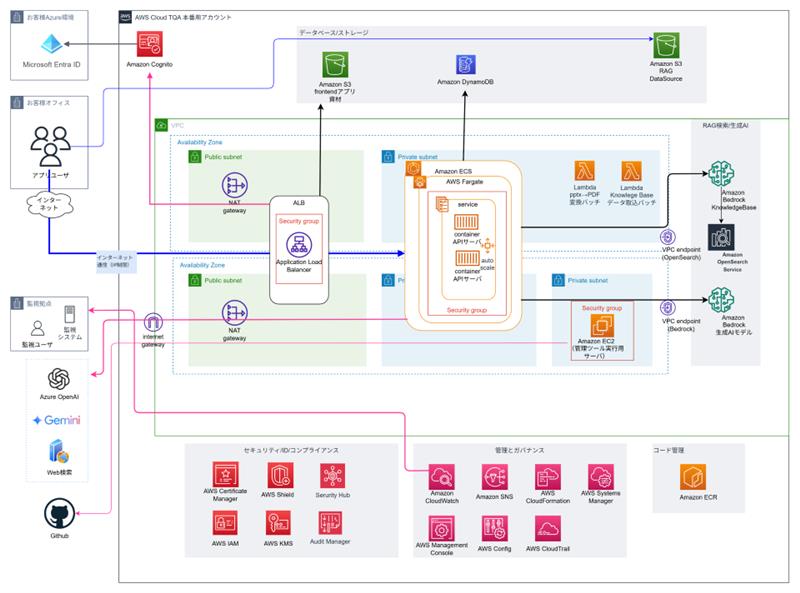Select the Azure OpenAI logo
The height and width of the screenshot is (593, 800).
pyautogui.click(x=60, y=377)
